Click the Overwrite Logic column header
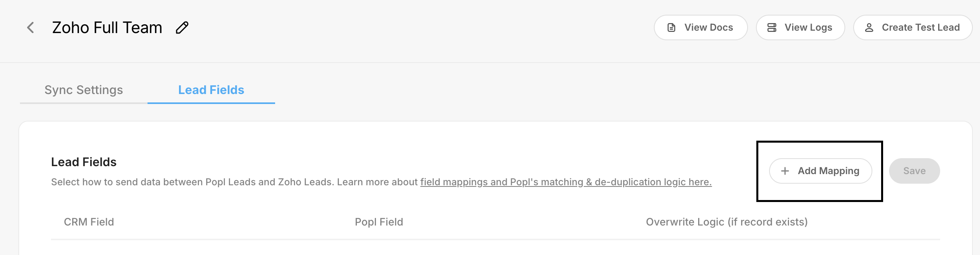 (x=726, y=222)
